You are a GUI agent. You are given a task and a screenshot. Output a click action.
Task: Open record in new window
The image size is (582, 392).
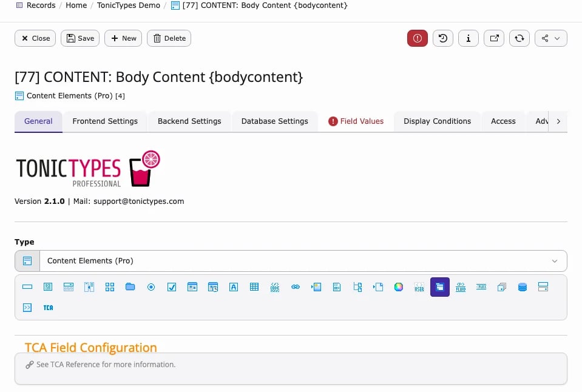494,38
